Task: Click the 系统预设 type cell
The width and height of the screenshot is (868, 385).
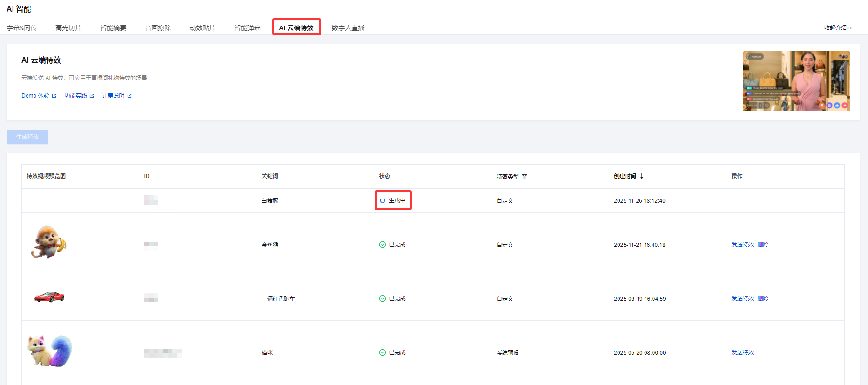Action: click(x=508, y=353)
